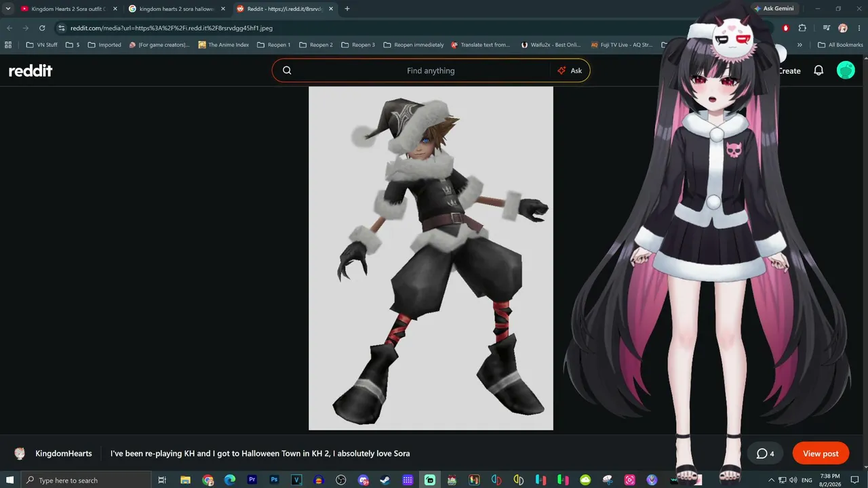The image size is (868, 488).
Task: Open the Reopen immedietaly bookmark folder
Action: 414,45
